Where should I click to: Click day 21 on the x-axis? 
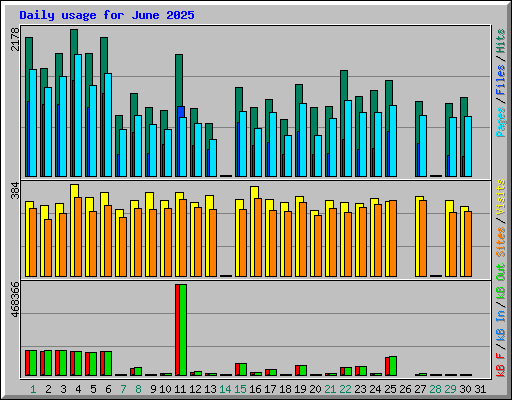click(330, 389)
